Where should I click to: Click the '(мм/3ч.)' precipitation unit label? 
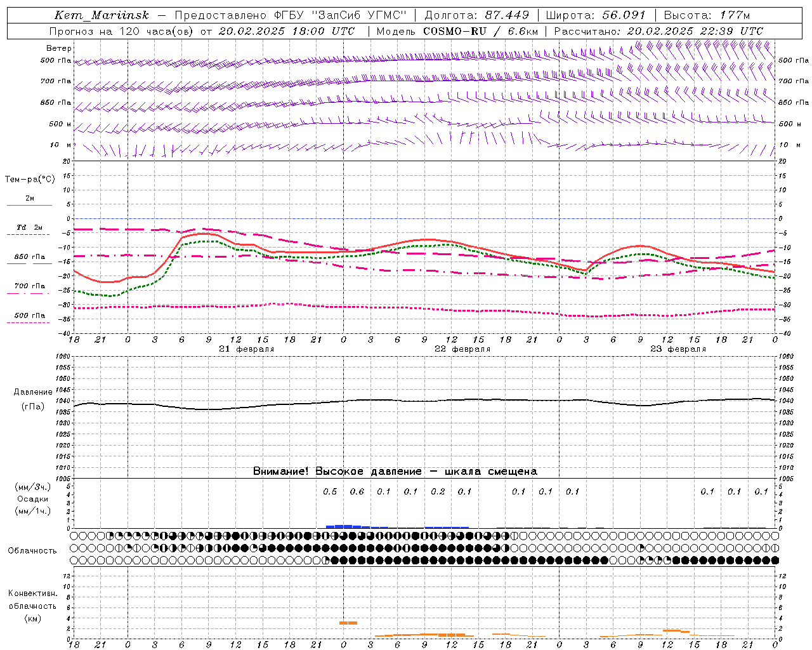click(x=33, y=487)
